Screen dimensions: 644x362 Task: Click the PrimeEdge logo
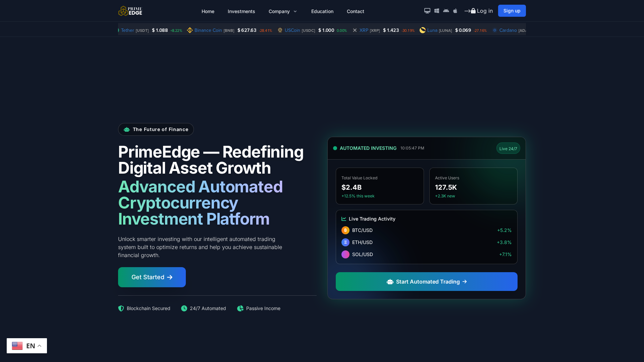(x=130, y=11)
